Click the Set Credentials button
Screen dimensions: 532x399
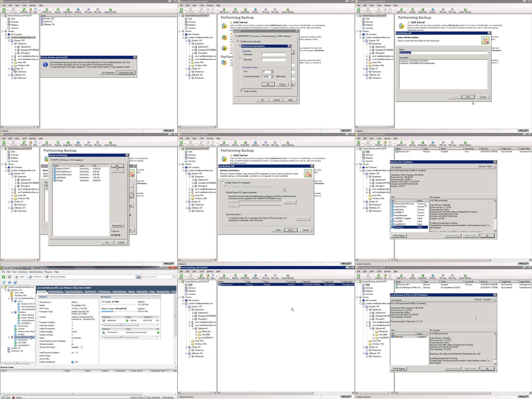tap(108, 73)
